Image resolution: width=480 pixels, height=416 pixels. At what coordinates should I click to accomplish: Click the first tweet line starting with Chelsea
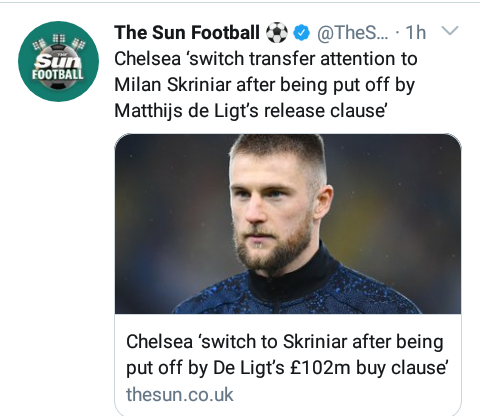click(266, 59)
